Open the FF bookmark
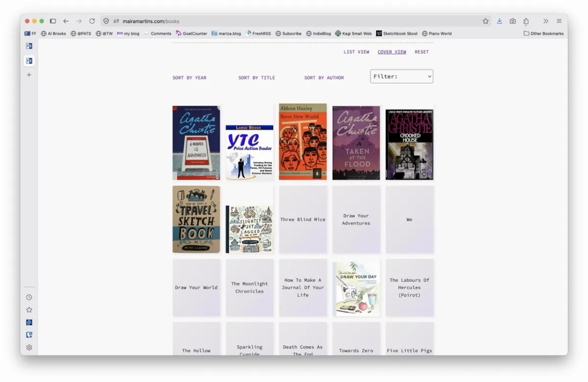The width and height of the screenshot is (588, 382). [30, 34]
